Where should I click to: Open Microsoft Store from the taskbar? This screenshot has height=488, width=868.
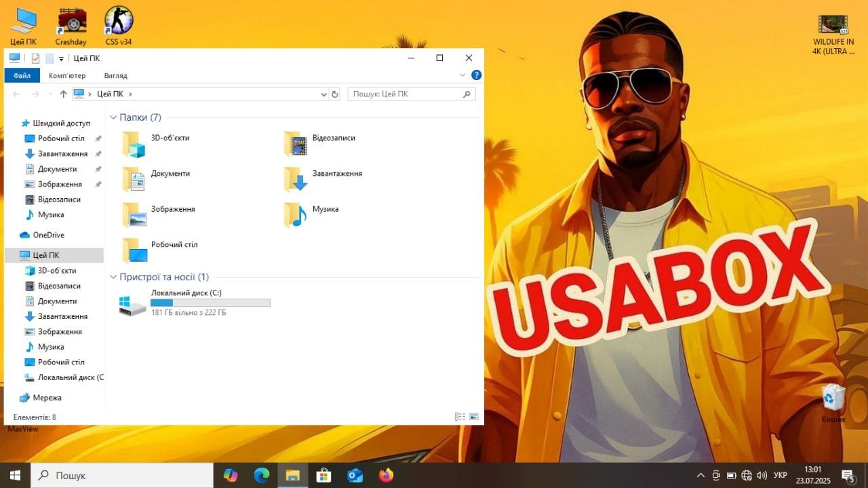pyautogui.click(x=324, y=475)
